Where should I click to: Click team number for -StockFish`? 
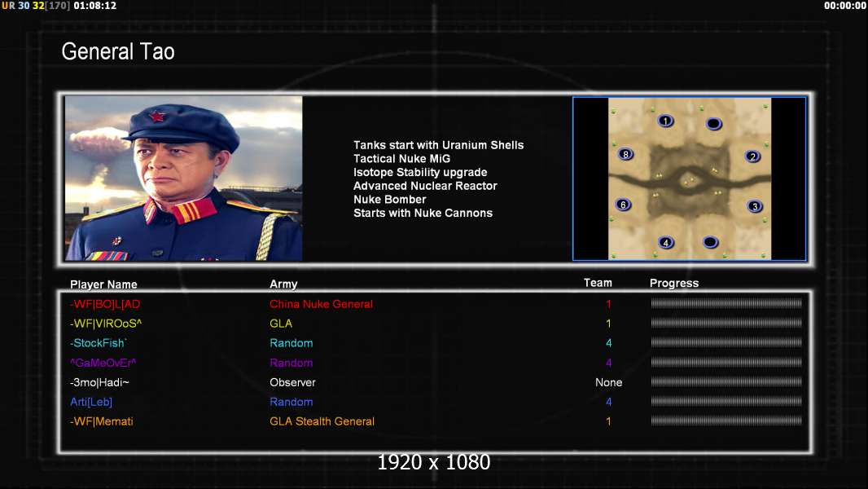(608, 343)
